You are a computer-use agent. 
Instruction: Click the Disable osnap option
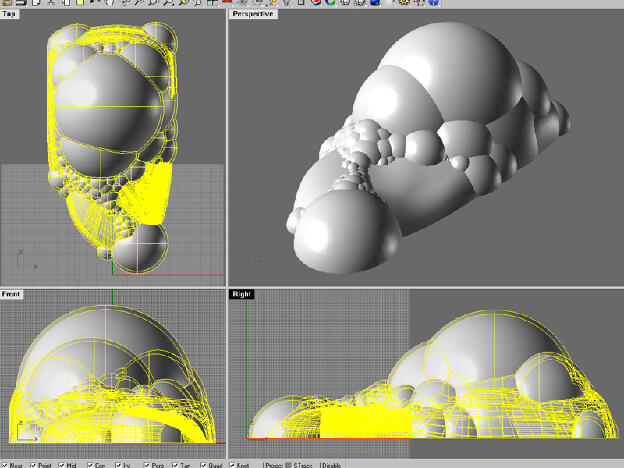coord(331,464)
